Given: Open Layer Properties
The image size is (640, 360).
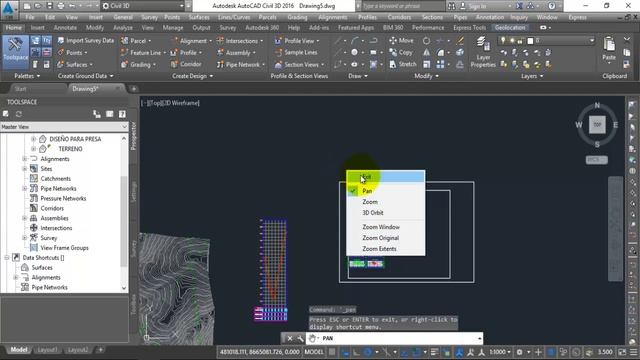Looking at the screenshot, I should [x=483, y=52].
